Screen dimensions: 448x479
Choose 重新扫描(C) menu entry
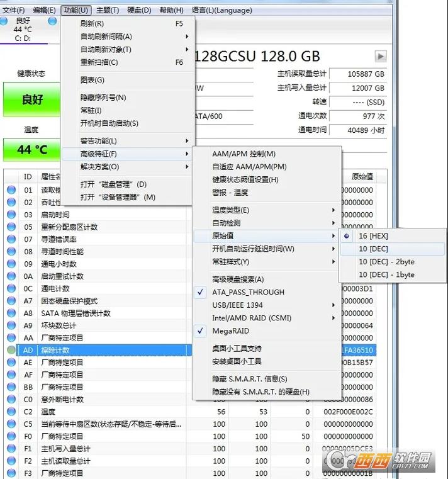point(128,62)
